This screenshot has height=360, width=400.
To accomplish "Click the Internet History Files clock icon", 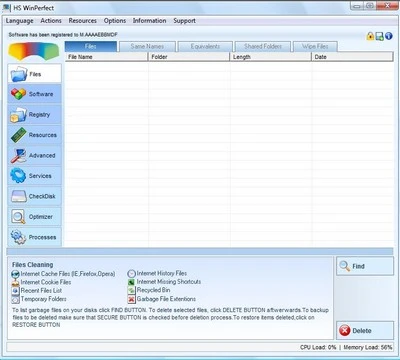I will [x=131, y=274].
